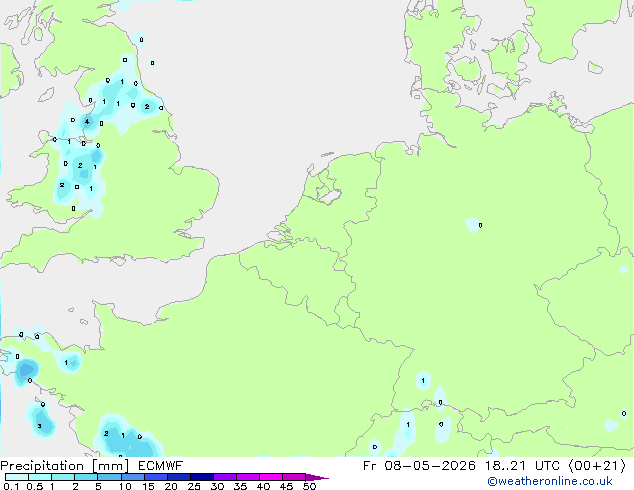The height and width of the screenshot is (490, 634).
Task: Click the '(00+21)' forecast run text
Action: tap(597, 466)
